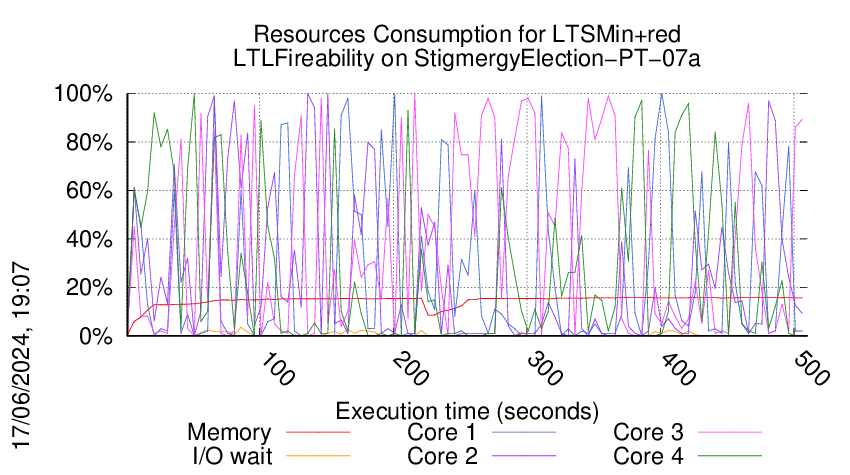Click the Core 3 legend label
The image size is (850, 475).
648,433
